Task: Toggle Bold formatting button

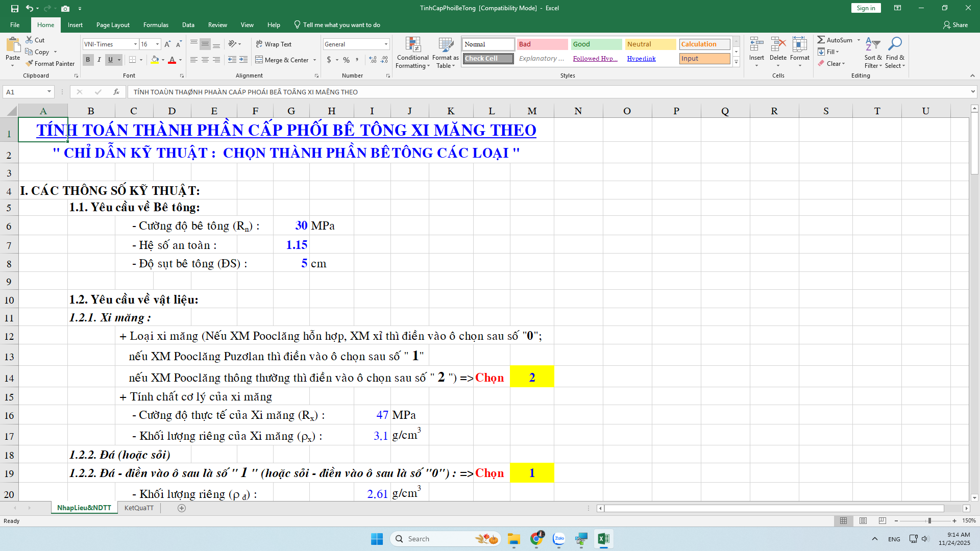Action: pyautogui.click(x=88, y=60)
